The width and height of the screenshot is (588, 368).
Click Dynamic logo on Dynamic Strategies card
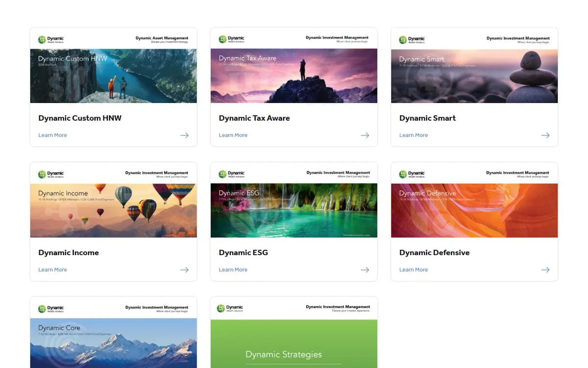click(x=231, y=308)
